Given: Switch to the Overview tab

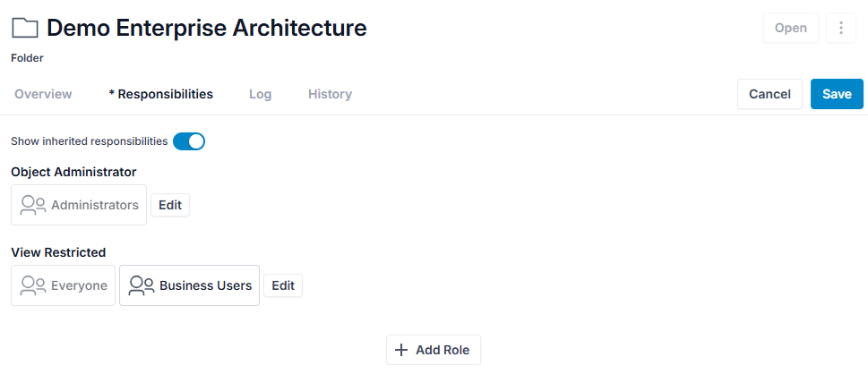Looking at the screenshot, I should [x=43, y=94].
